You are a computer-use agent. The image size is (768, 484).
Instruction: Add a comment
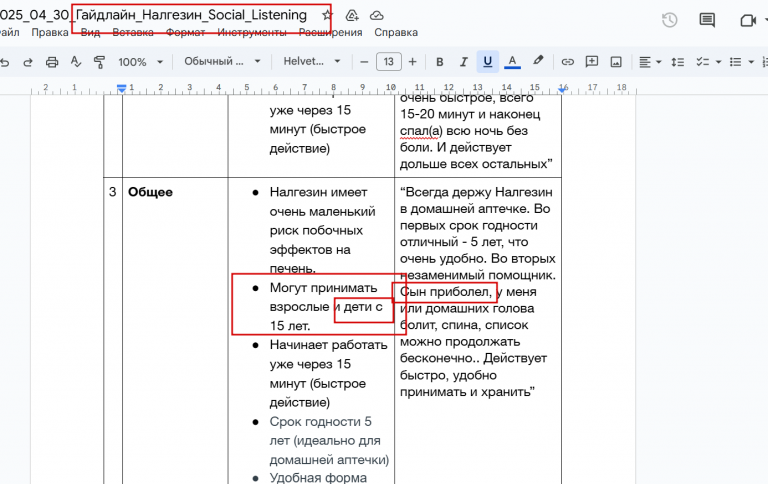(592, 62)
